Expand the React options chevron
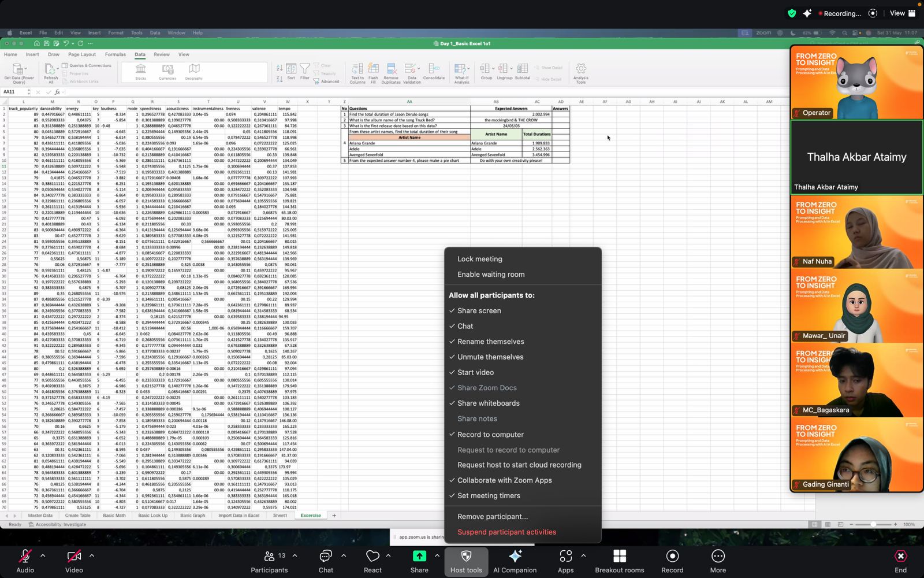The height and width of the screenshot is (578, 924). coord(388,555)
